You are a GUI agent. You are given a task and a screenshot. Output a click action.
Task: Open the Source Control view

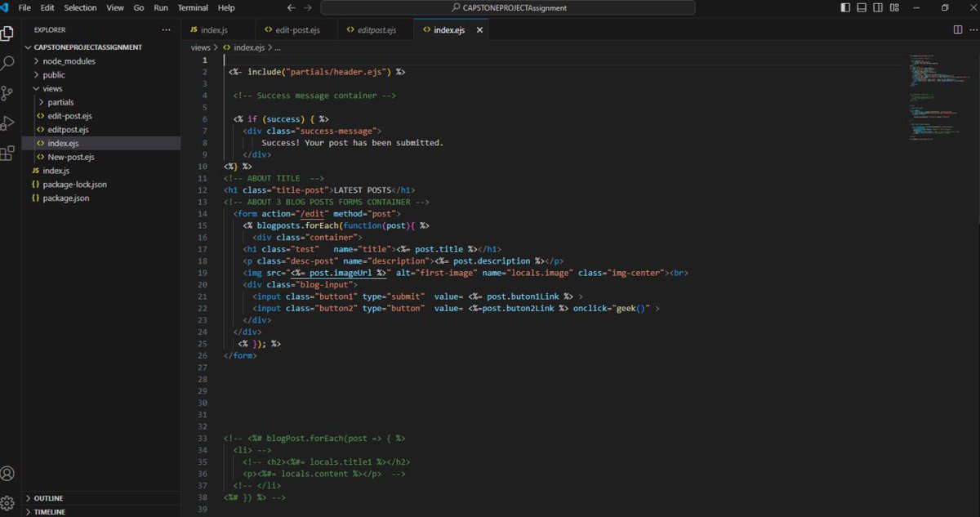(7, 92)
